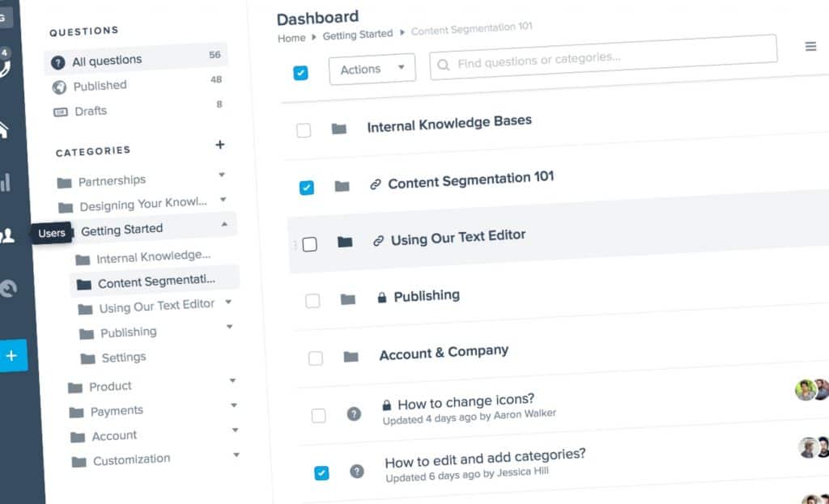
Task: Go to Home breadcrumb link
Action: point(291,38)
